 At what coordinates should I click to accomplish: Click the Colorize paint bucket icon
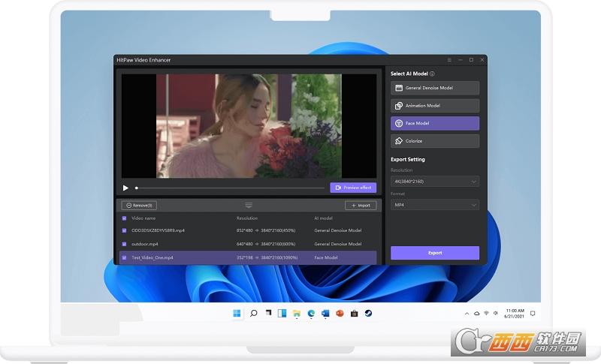click(399, 141)
